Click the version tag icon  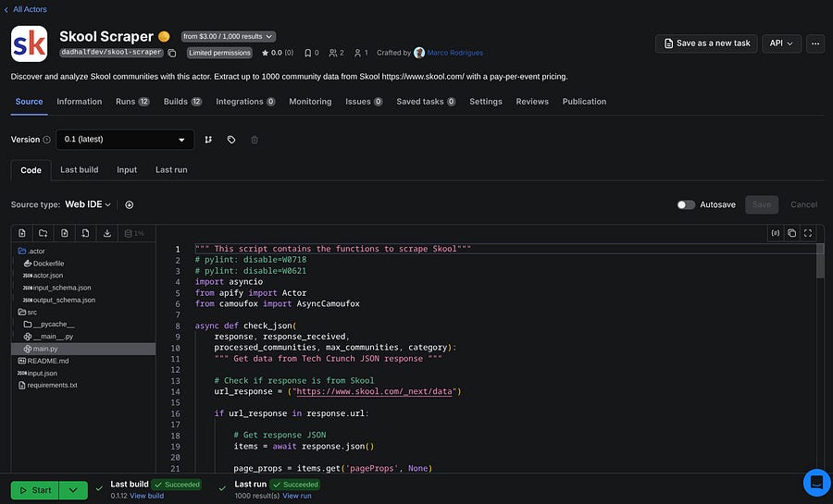(x=231, y=140)
